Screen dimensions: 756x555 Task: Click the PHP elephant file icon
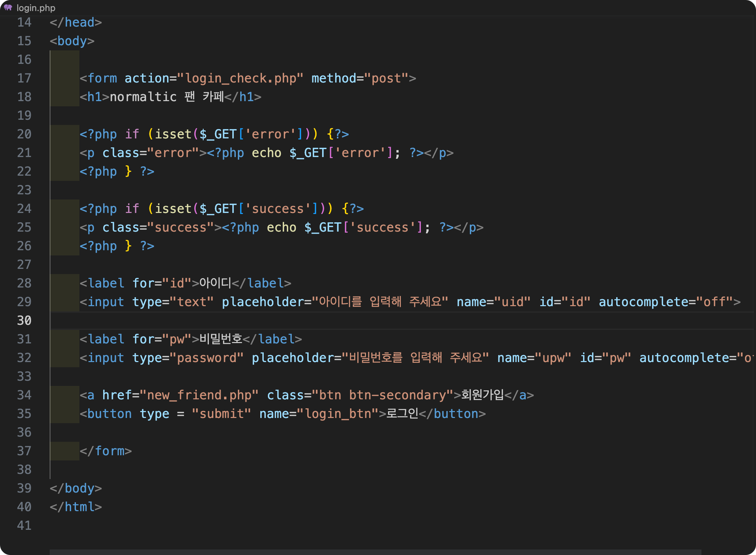tap(8, 7)
